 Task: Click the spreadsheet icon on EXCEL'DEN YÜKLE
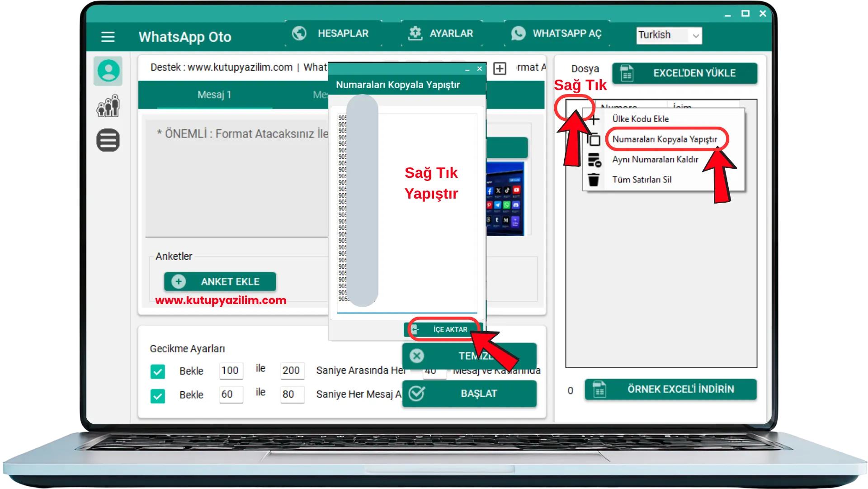(627, 73)
